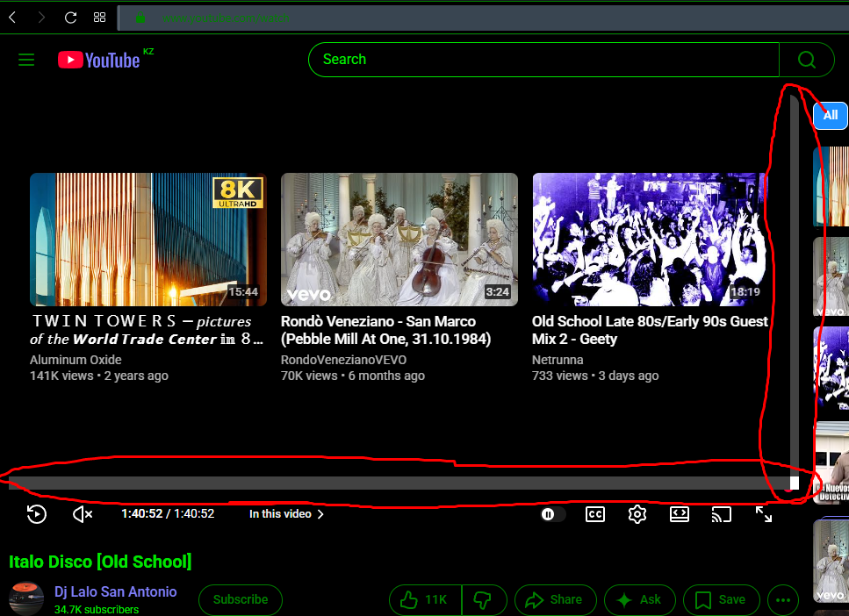Click into the Search input field
The height and width of the screenshot is (616, 849).
543,60
